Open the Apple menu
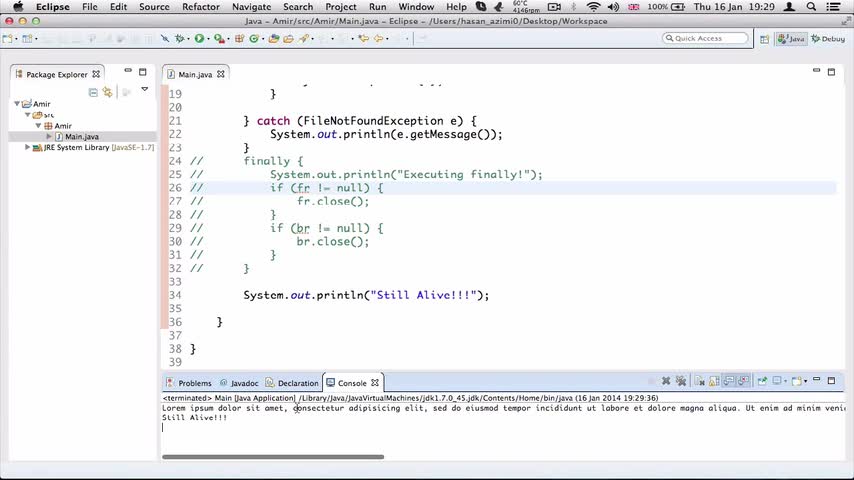The height and width of the screenshot is (480, 854). click(x=18, y=7)
